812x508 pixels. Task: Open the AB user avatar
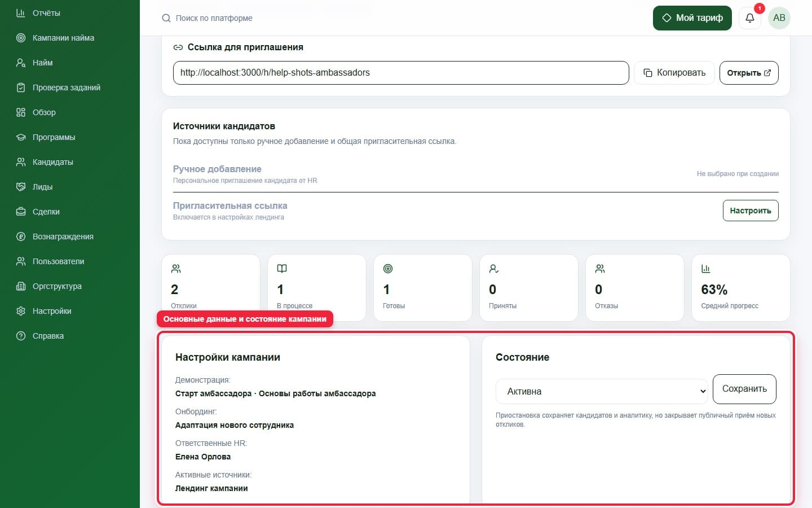click(x=779, y=18)
